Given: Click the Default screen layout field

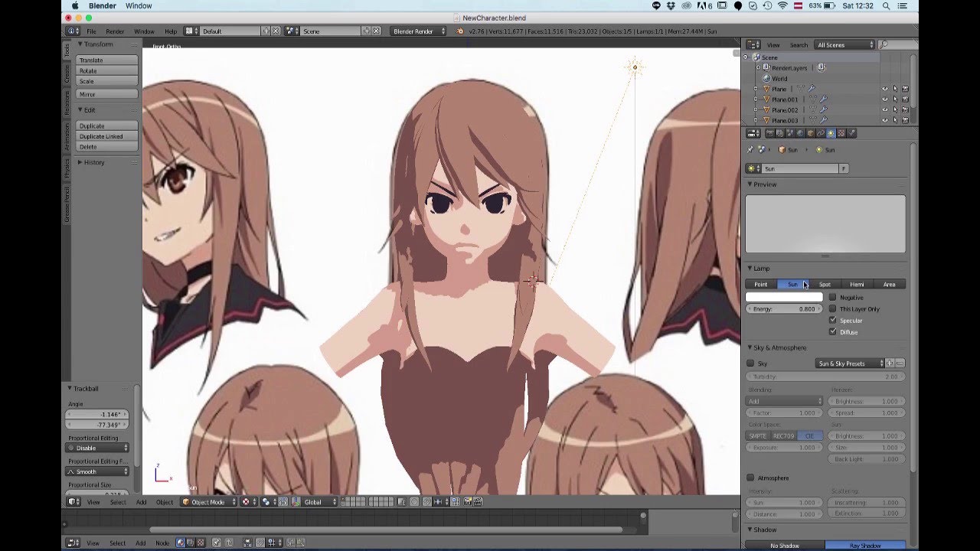Looking at the screenshot, I should pos(230,31).
